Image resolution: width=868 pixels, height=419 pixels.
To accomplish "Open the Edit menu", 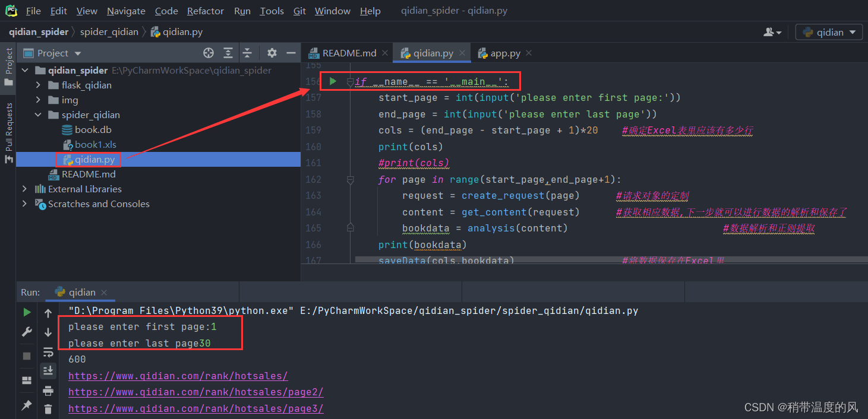I will pos(59,11).
